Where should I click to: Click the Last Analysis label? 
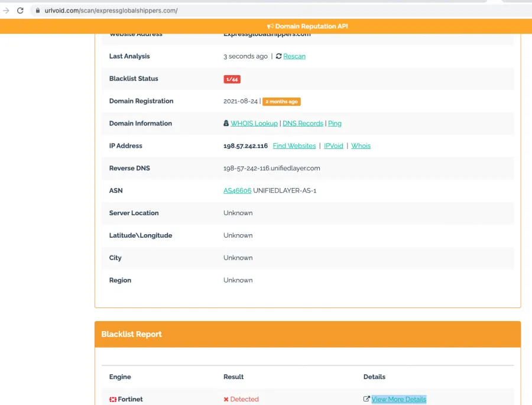[129, 56]
